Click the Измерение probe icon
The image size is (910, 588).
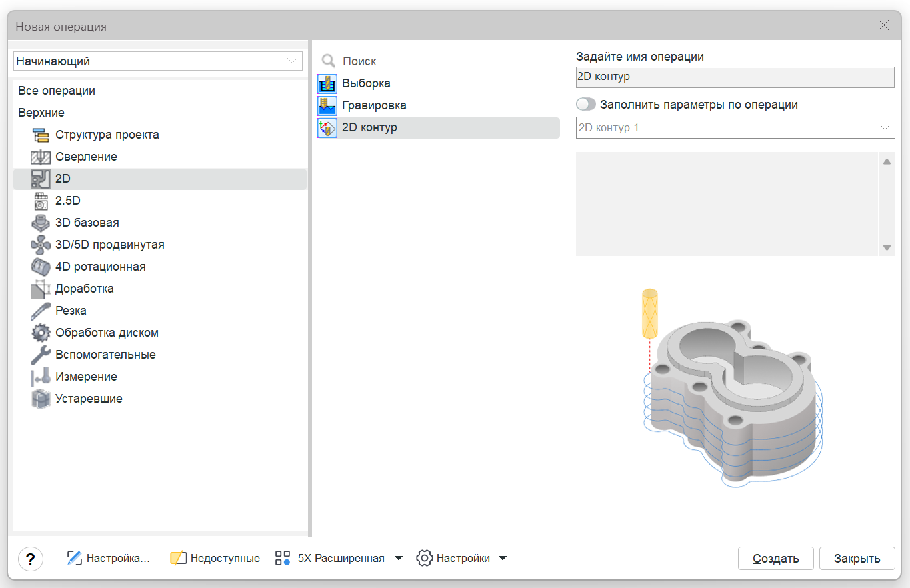click(x=41, y=377)
